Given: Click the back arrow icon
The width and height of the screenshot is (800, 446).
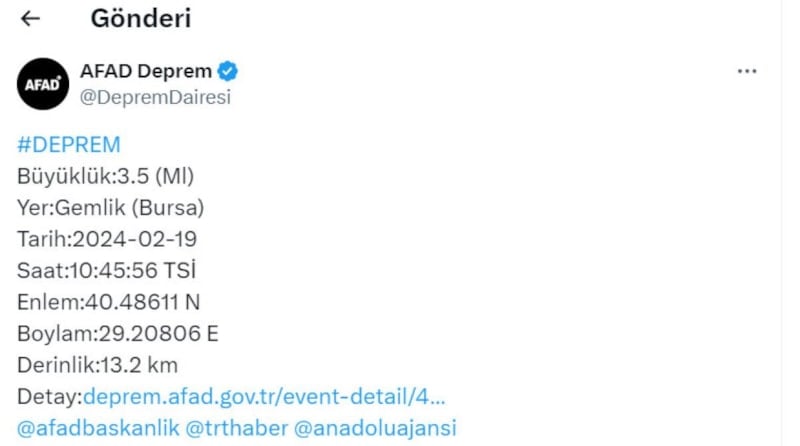Looking at the screenshot, I should pyautogui.click(x=31, y=19).
